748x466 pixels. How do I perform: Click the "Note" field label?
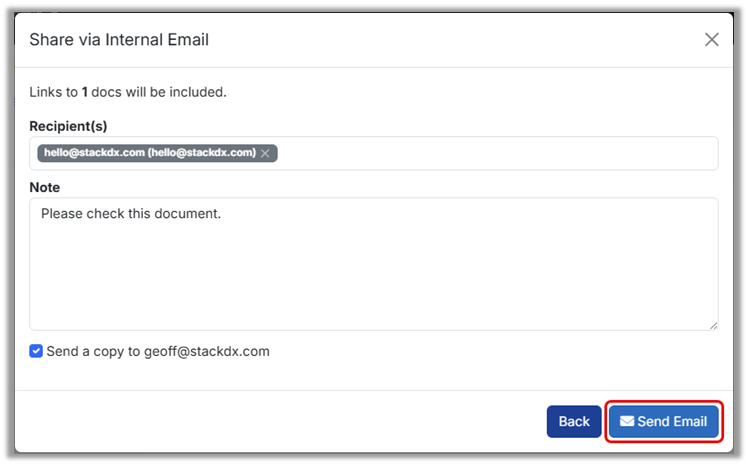45,187
